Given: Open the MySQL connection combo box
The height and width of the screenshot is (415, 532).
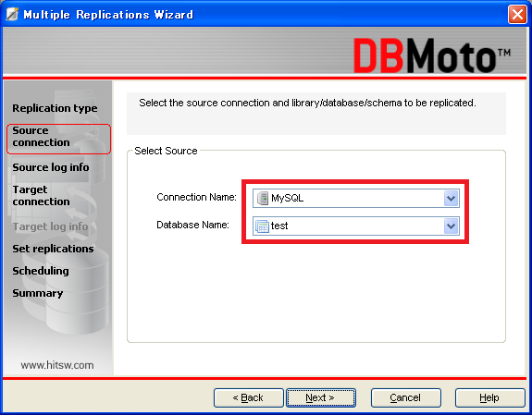Looking at the screenshot, I should [356, 199].
